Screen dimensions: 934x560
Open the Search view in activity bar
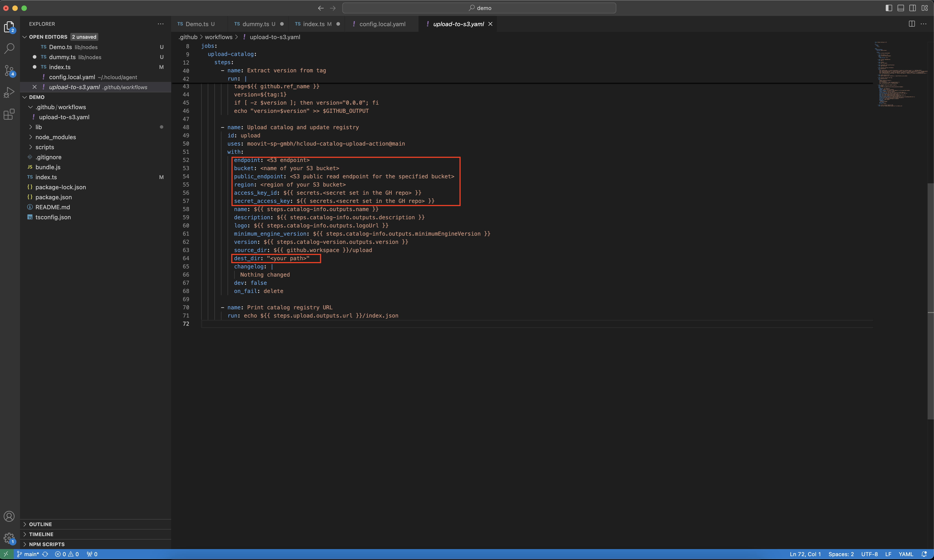[9, 48]
